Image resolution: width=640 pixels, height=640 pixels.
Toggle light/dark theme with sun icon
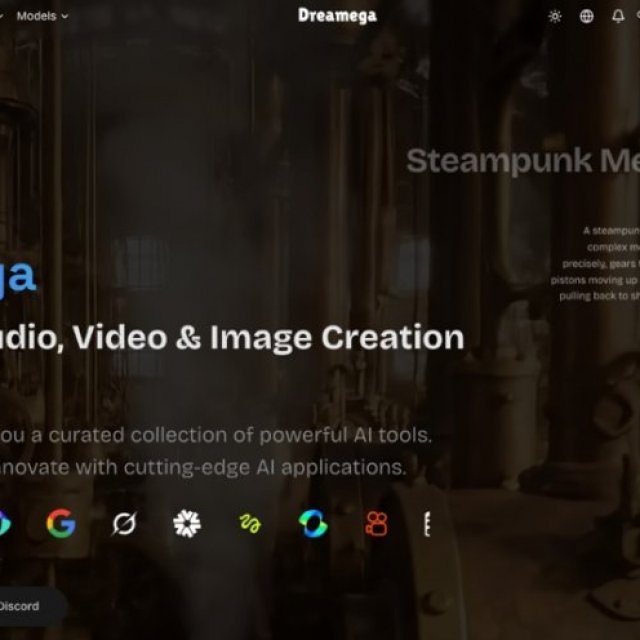point(555,16)
